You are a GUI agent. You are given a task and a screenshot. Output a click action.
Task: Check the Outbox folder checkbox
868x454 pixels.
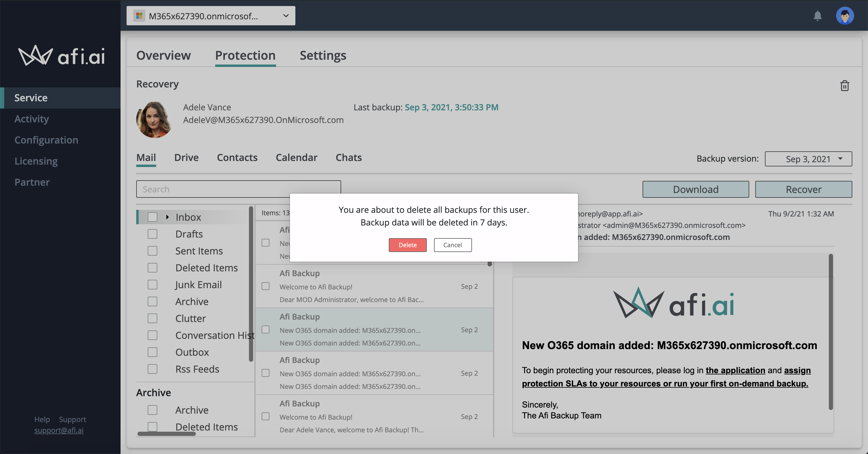pyautogui.click(x=152, y=352)
